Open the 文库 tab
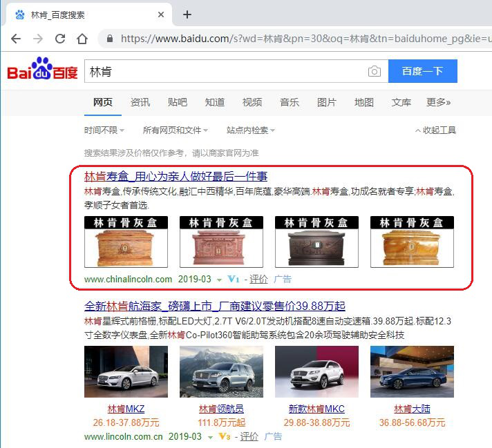 tap(401, 102)
